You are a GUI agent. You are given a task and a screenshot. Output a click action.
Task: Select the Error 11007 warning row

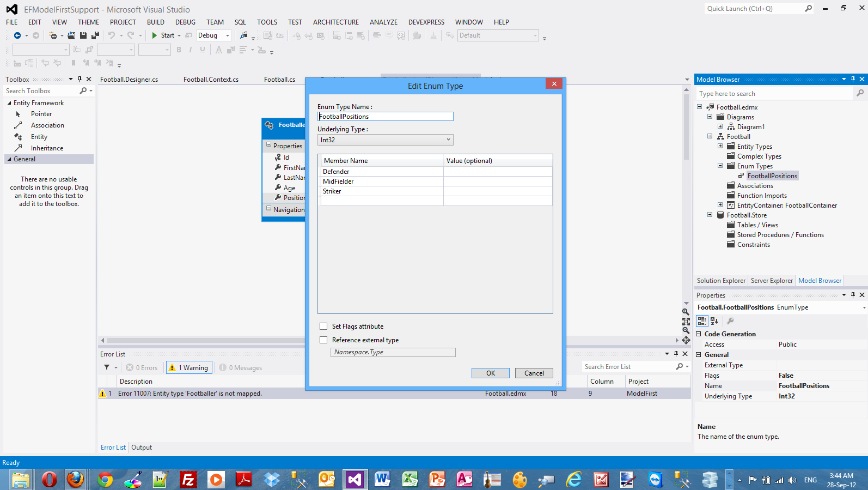pos(394,394)
